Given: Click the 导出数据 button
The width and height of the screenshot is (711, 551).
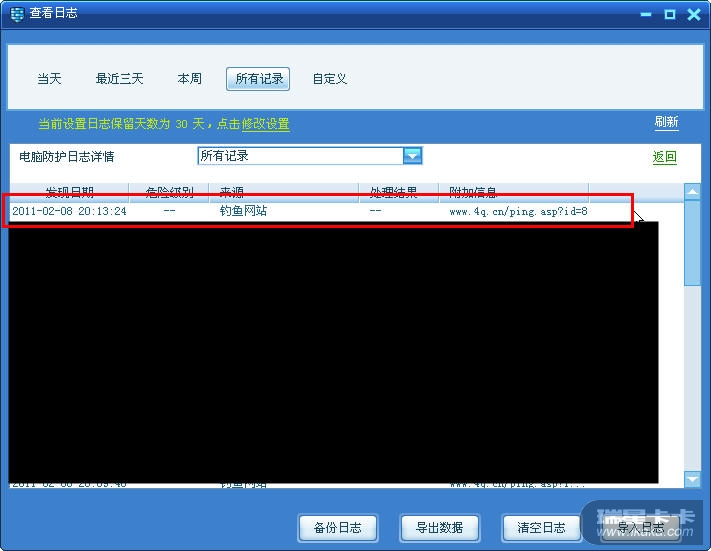Looking at the screenshot, I should click(439, 528).
